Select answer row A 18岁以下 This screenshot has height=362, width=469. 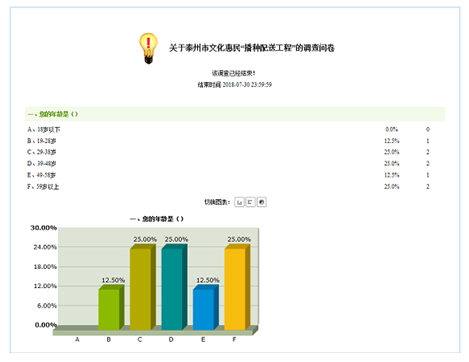(x=235, y=129)
